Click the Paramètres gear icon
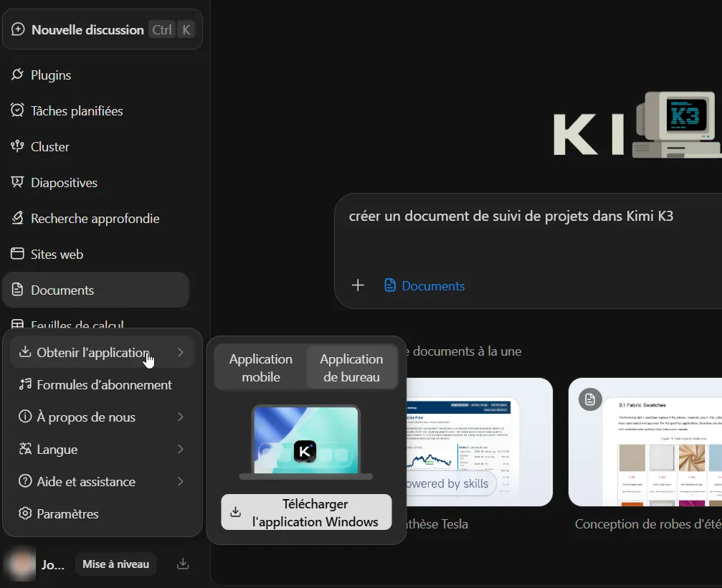Image resolution: width=722 pixels, height=588 pixels. pos(25,513)
